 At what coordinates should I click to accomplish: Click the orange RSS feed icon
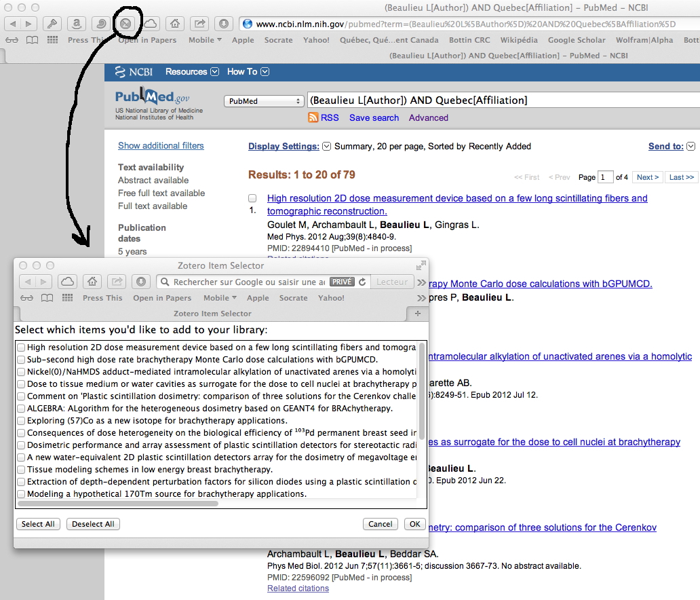[x=313, y=117]
